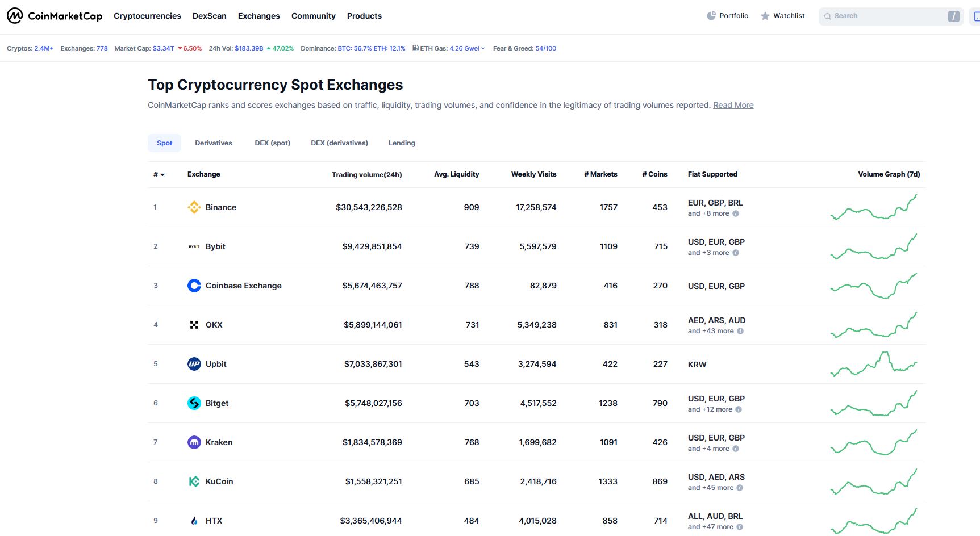Click Bitget markets count 1238
Screen dimensions: 980x536
click(608, 403)
